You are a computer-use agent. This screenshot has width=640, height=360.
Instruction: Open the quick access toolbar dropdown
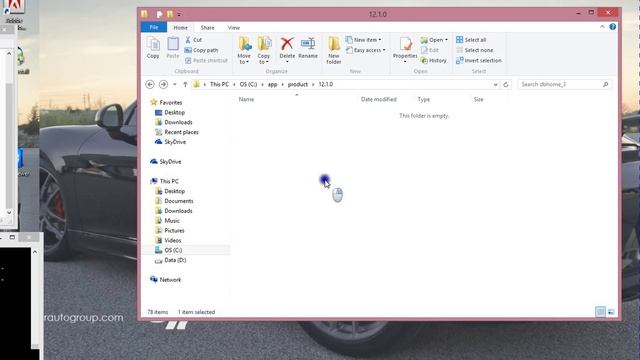pyautogui.click(x=179, y=14)
